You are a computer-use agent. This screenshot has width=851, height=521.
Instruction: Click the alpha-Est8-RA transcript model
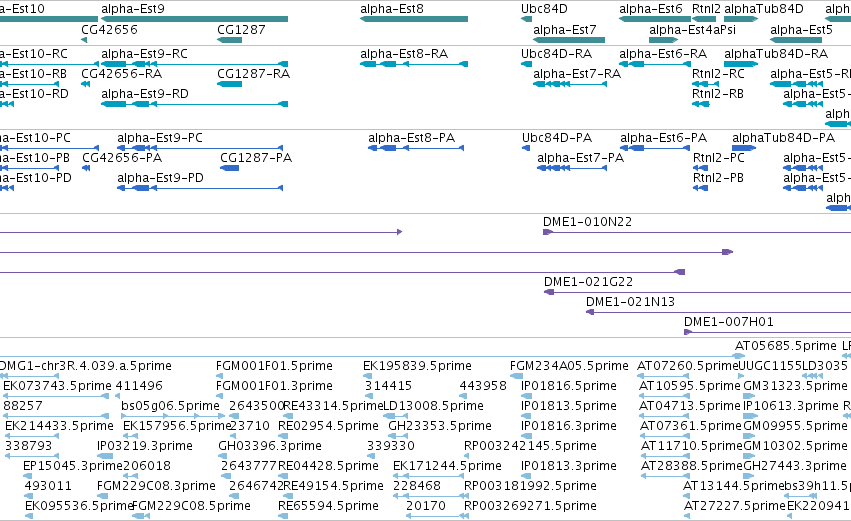click(x=414, y=64)
